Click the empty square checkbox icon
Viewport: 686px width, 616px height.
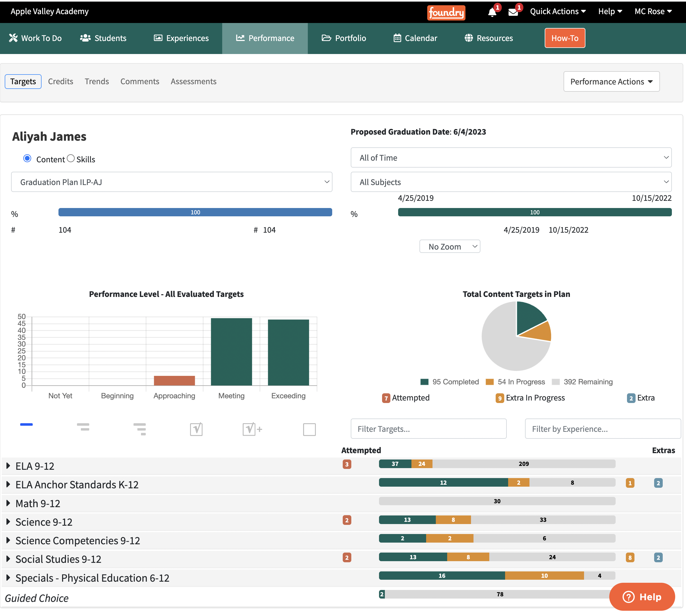pyautogui.click(x=309, y=430)
